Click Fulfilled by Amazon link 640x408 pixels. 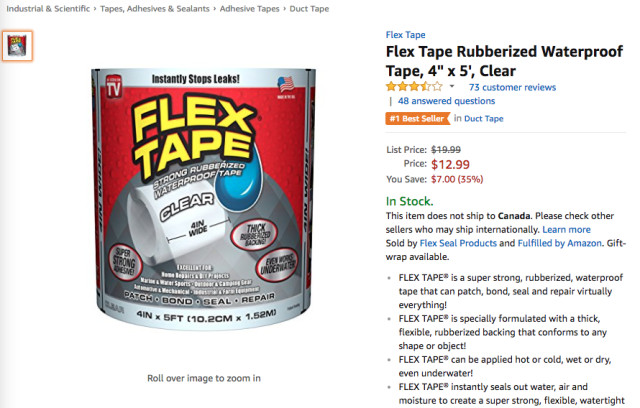coord(559,243)
